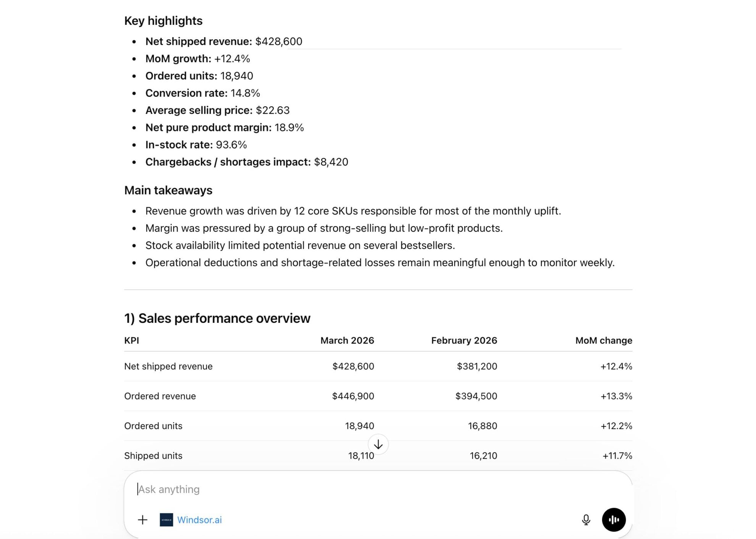
Task: Select the Net shipped revenue table row label
Action: tap(168, 366)
